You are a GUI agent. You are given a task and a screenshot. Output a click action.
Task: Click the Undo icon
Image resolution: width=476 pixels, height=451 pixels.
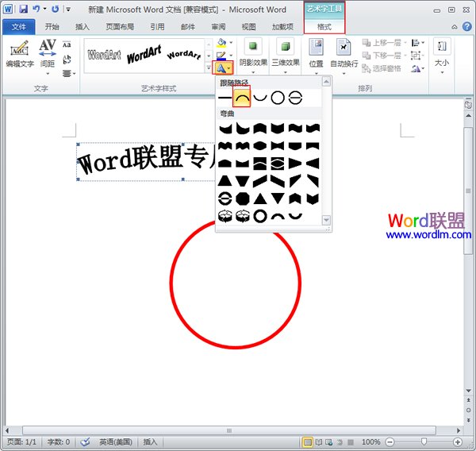coord(36,9)
